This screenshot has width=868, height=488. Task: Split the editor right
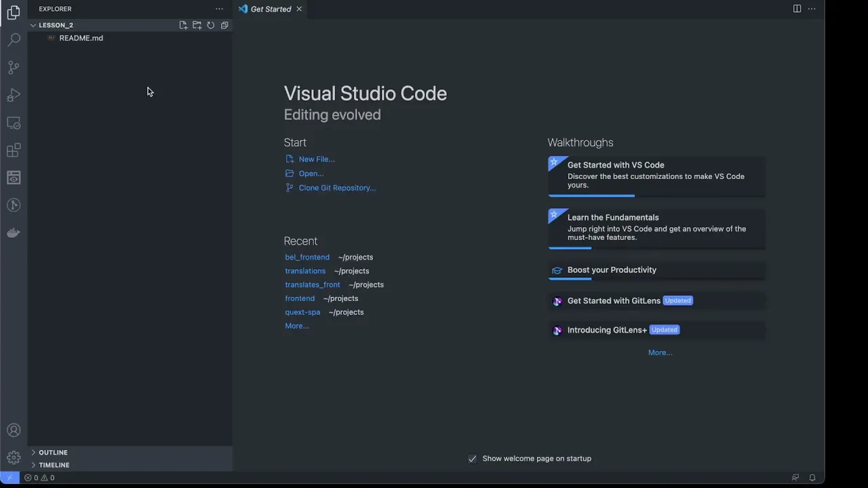[797, 9]
